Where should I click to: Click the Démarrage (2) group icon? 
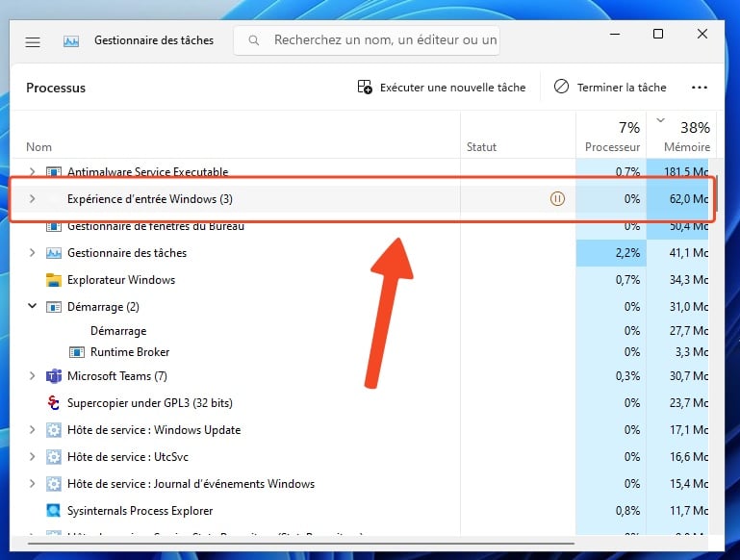click(53, 307)
